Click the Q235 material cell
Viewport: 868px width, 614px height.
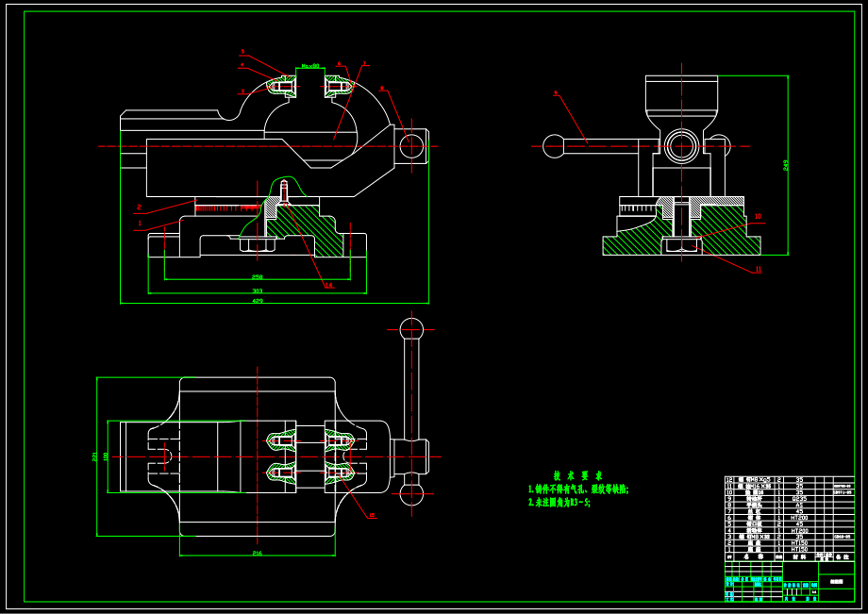click(799, 499)
